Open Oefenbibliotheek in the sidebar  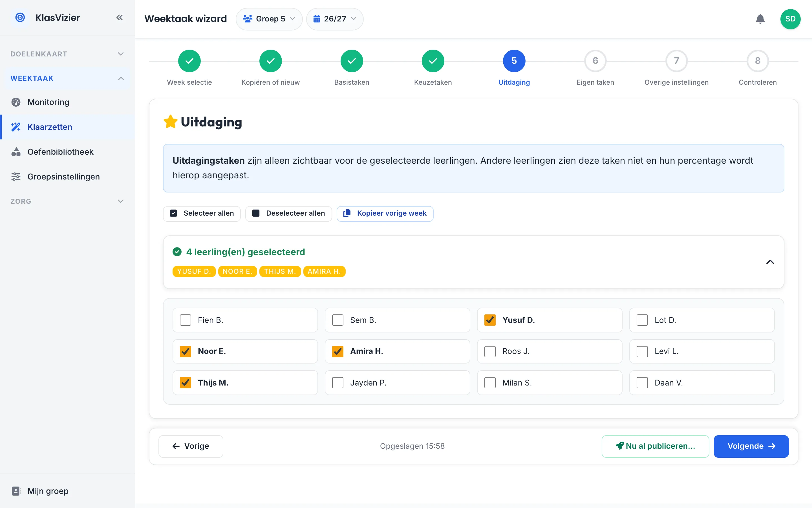pyautogui.click(x=68, y=152)
